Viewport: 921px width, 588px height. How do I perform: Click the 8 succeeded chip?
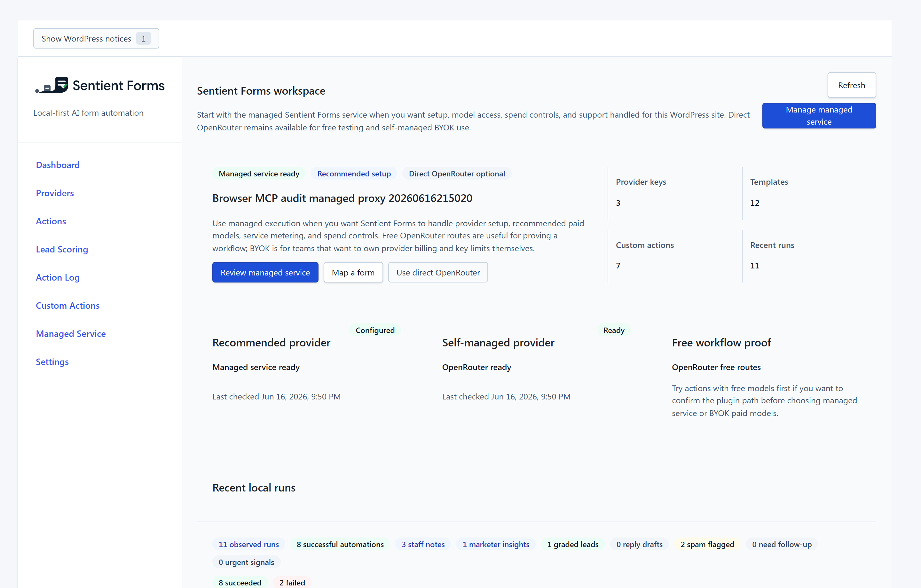pyautogui.click(x=240, y=582)
